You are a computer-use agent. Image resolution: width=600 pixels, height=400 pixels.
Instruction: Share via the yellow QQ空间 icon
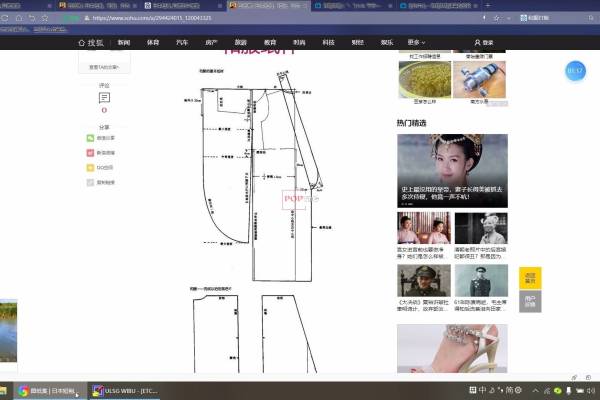tap(91, 168)
